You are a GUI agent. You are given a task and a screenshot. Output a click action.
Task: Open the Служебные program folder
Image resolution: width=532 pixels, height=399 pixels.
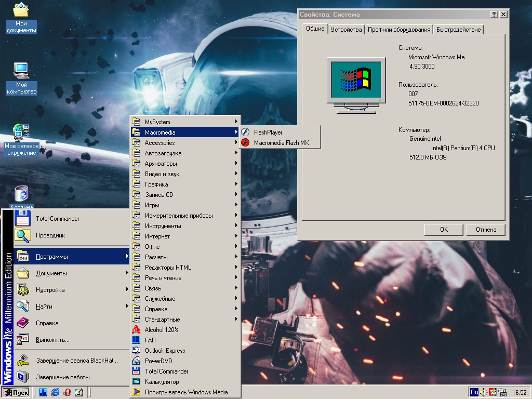185,299
